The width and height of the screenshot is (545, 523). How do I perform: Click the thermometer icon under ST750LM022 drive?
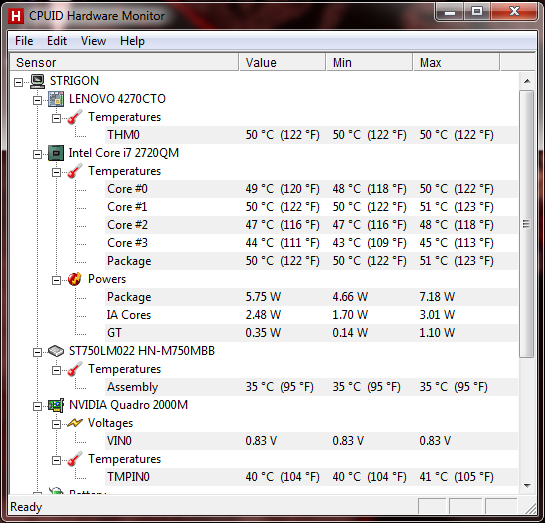(75, 369)
